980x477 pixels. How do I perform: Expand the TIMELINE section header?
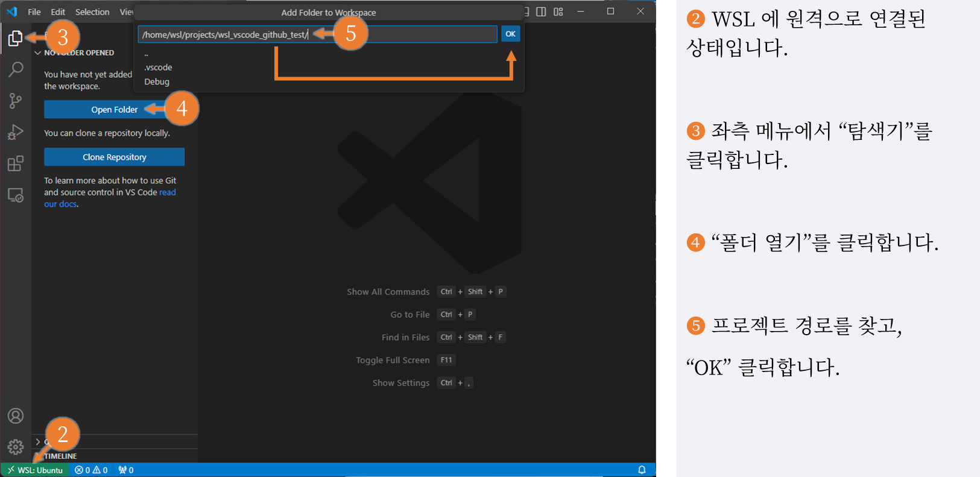[x=60, y=456]
